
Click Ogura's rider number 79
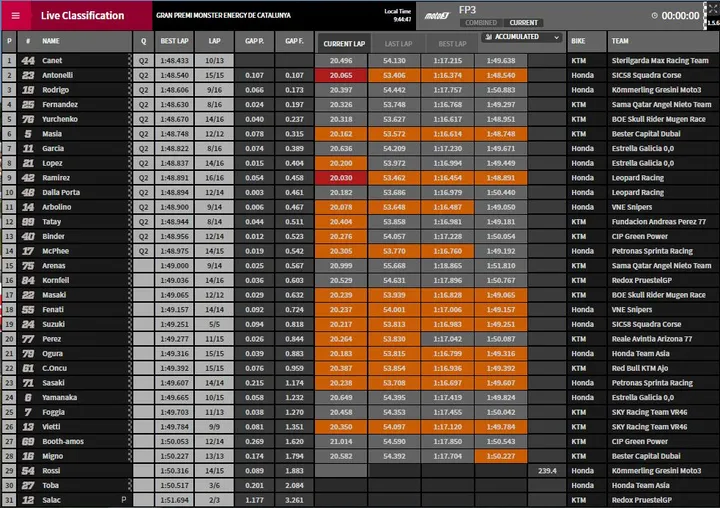click(x=28, y=354)
